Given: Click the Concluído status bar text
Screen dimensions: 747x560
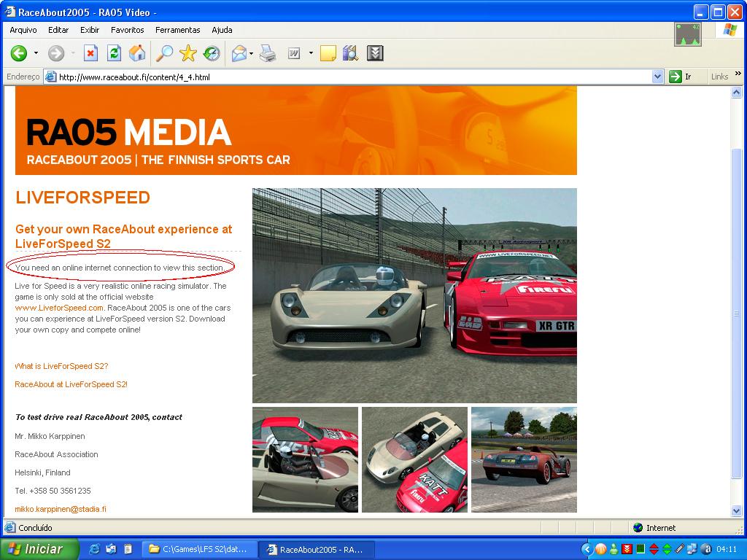Looking at the screenshot, I should tap(35, 528).
